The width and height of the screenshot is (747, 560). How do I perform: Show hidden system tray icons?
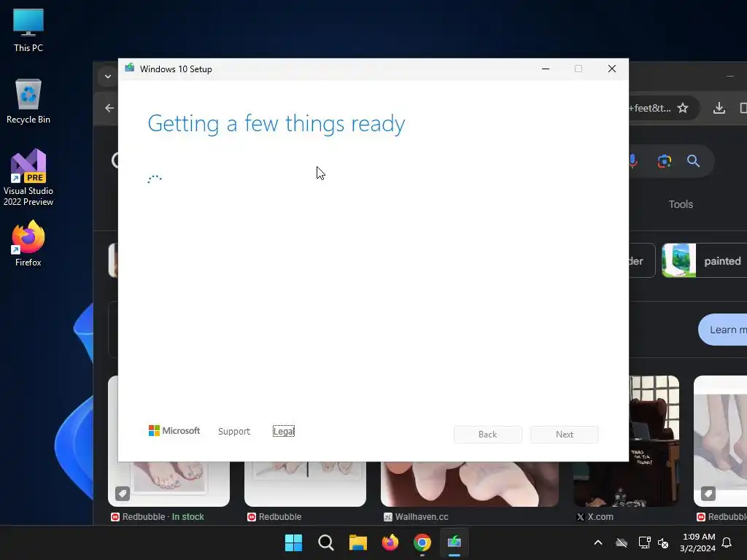point(598,542)
